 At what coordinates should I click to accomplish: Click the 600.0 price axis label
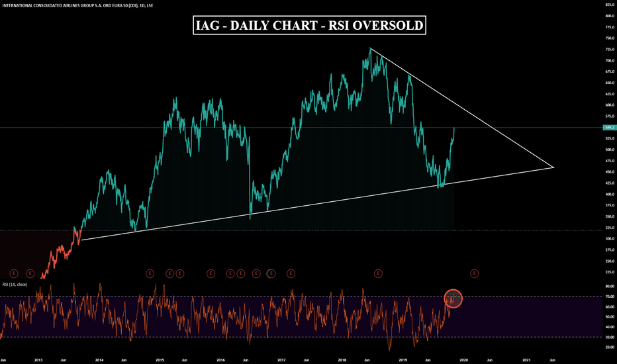pyautogui.click(x=610, y=105)
